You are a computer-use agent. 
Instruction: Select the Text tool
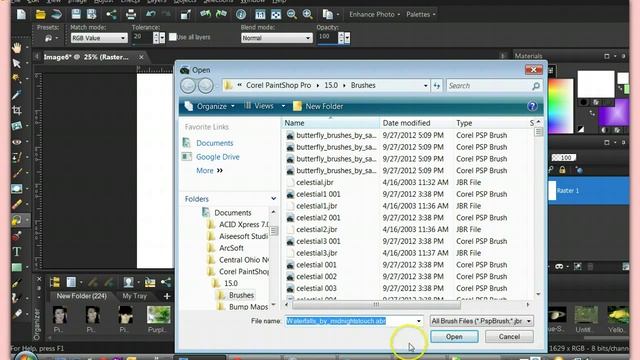(16, 251)
